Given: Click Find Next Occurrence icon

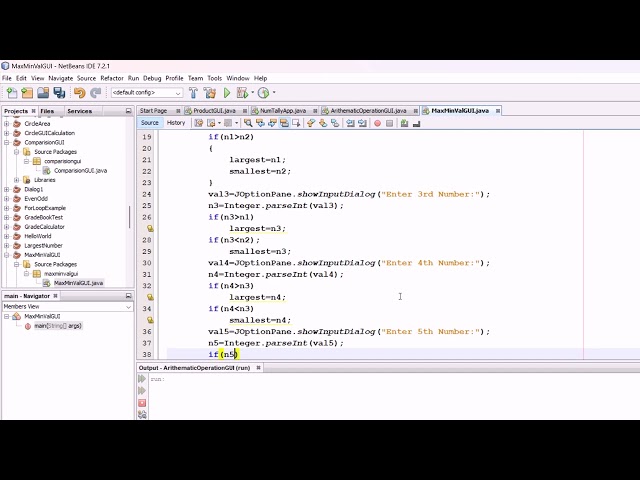Looking at the screenshot, I should [x=272, y=123].
